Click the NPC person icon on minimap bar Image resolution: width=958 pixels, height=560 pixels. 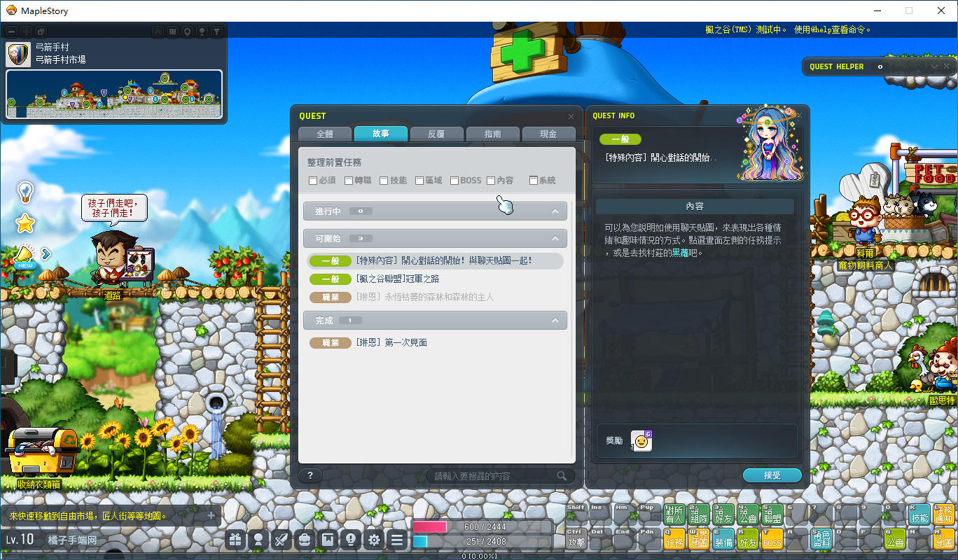[x=202, y=31]
